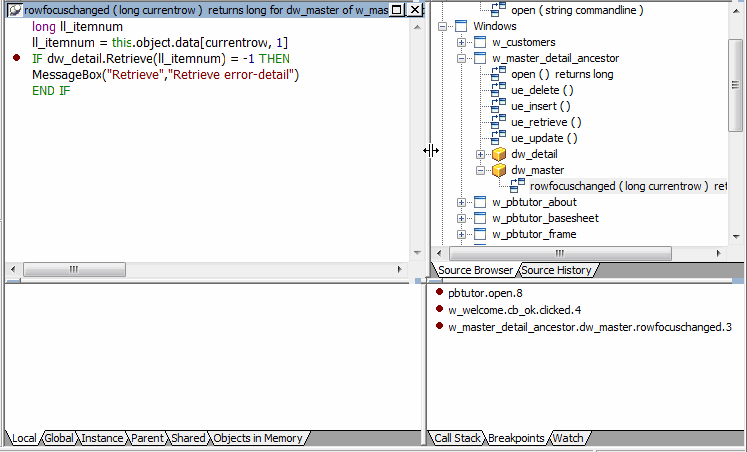747x452 pixels.
Task: Click the dw_detail DataWindow cube icon
Action: click(498, 154)
